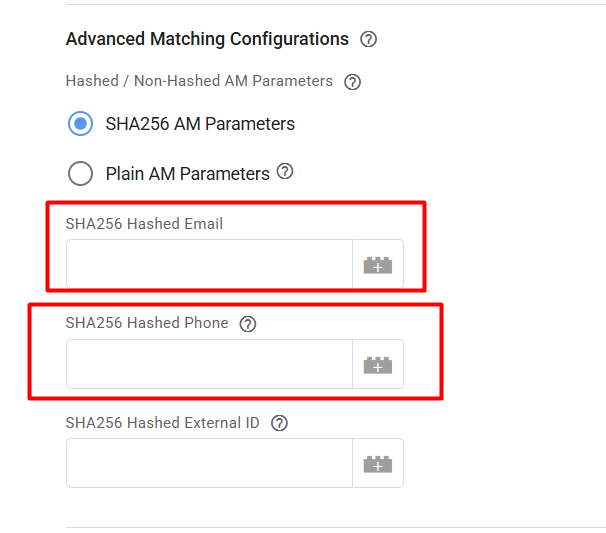Choose the Plain AM Parameters radio button
This screenshot has height=533, width=606.
coord(80,174)
